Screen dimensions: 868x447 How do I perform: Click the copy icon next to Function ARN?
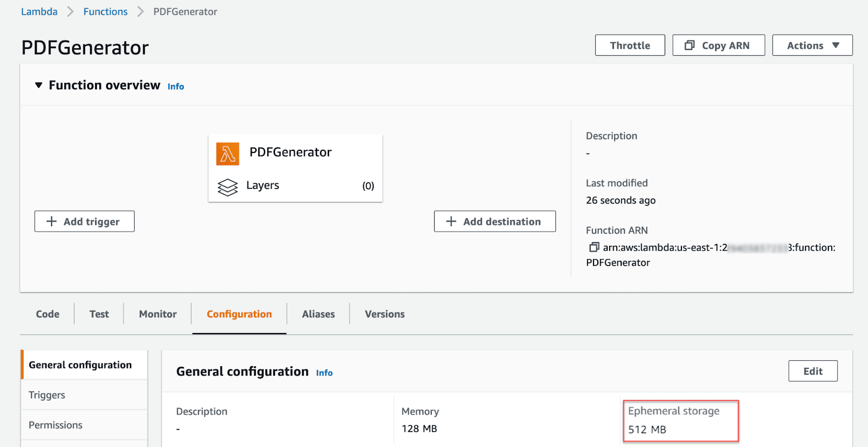tap(594, 247)
